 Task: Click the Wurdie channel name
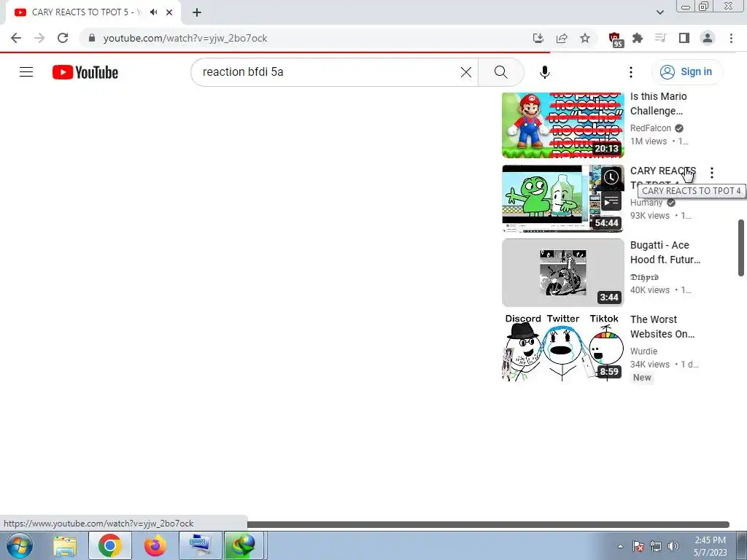[x=643, y=351]
